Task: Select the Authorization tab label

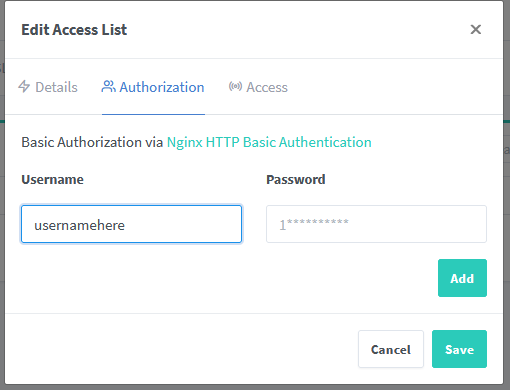Action: 162,87
